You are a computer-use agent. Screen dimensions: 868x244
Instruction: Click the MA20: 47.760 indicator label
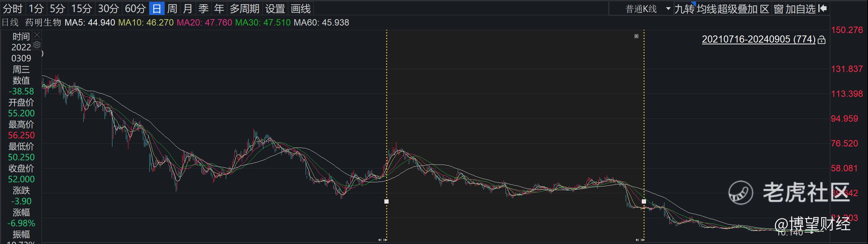tap(204, 23)
